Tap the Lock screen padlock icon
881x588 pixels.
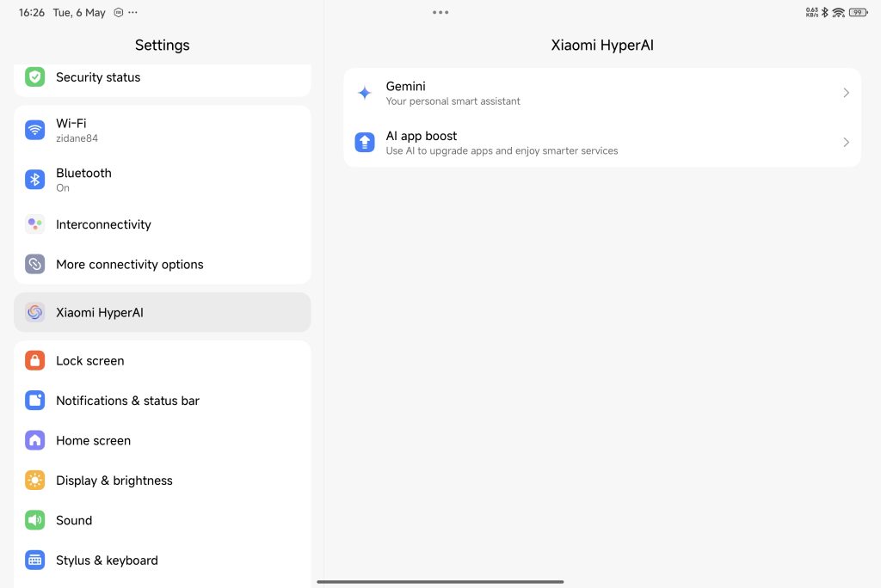[x=34, y=361]
